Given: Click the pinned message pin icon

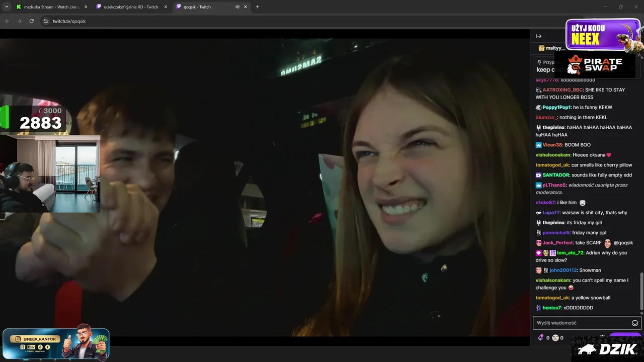Looking at the screenshot, I should tap(540, 62).
